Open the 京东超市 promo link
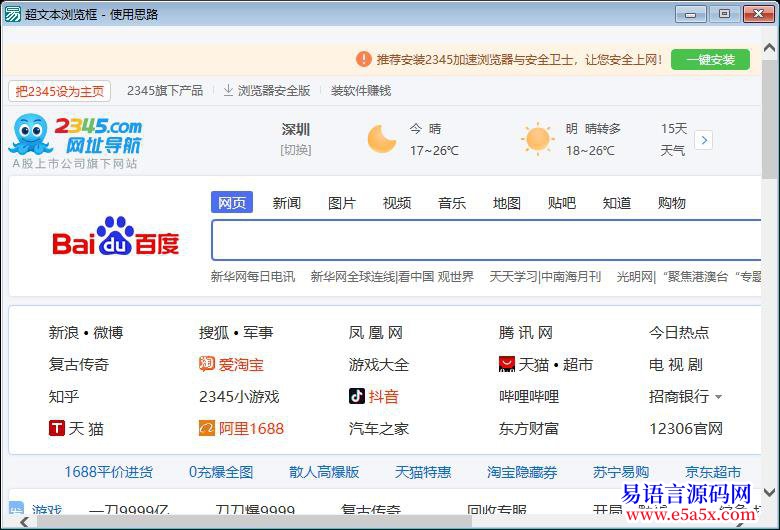780x530 pixels. [x=713, y=471]
